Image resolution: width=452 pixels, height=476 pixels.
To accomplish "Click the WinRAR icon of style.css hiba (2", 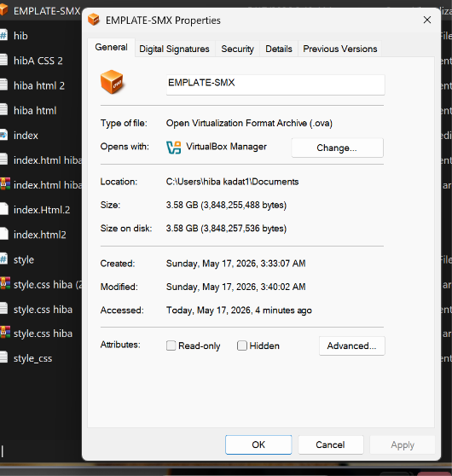I will pyautogui.click(x=5, y=283).
